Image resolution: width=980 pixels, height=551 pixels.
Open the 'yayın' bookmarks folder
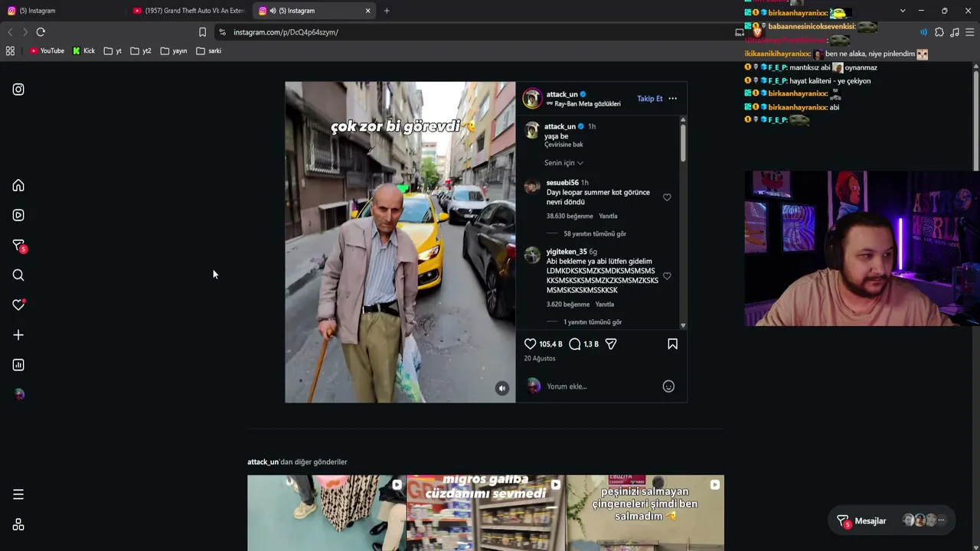[174, 51]
